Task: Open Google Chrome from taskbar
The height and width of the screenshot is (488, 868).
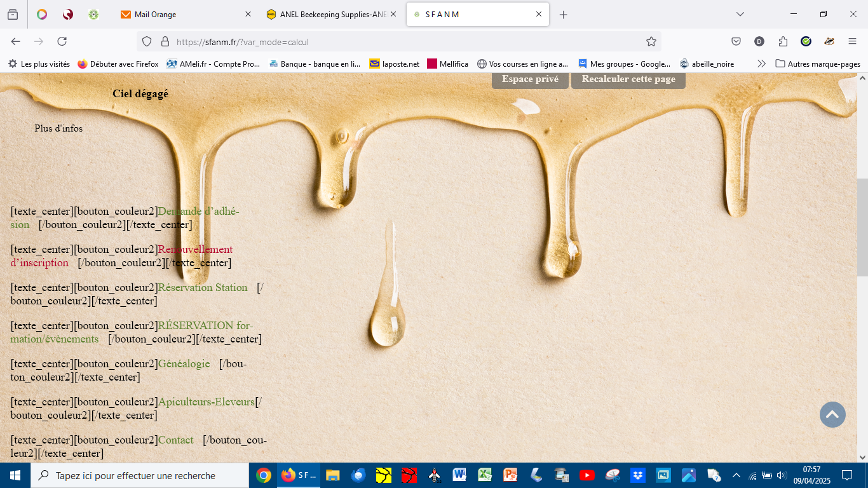Action: pos(264,475)
